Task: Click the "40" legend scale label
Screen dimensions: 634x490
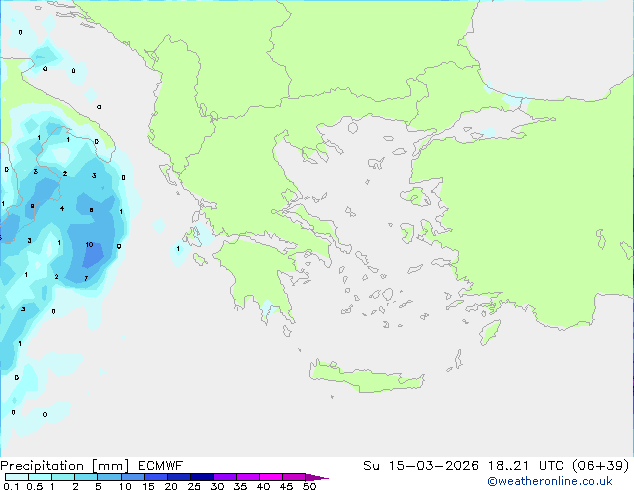Action: [263, 486]
